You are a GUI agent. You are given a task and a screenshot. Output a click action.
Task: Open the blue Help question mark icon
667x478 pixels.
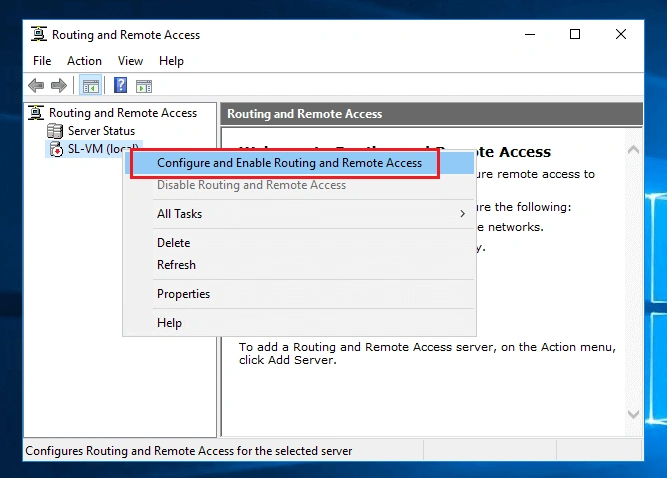121,85
